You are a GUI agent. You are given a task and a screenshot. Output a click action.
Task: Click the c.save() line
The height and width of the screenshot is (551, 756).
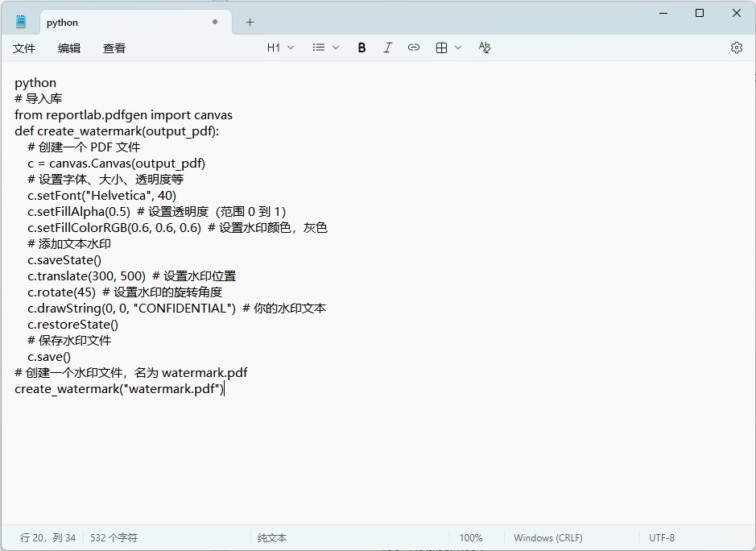click(49, 357)
